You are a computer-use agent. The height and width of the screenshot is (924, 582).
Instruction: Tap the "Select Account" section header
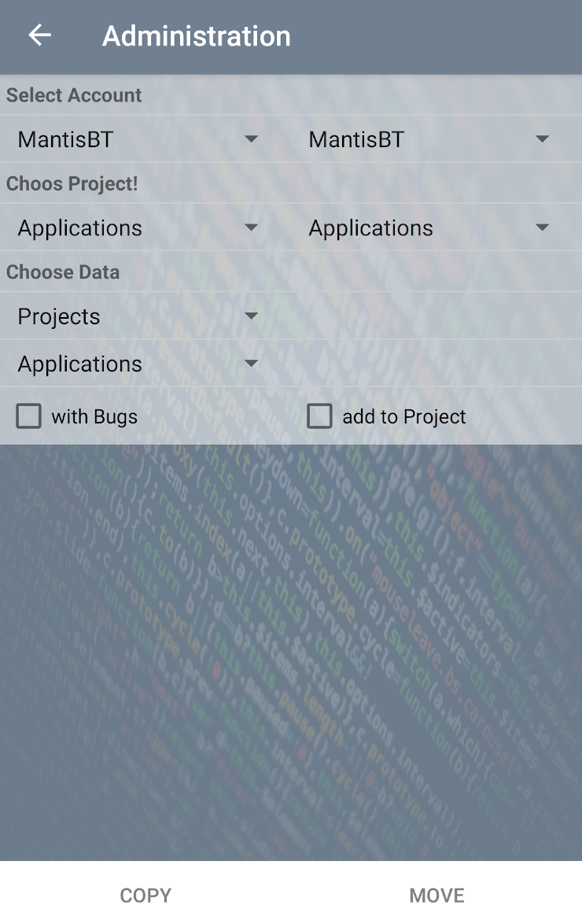tap(74, 95)
